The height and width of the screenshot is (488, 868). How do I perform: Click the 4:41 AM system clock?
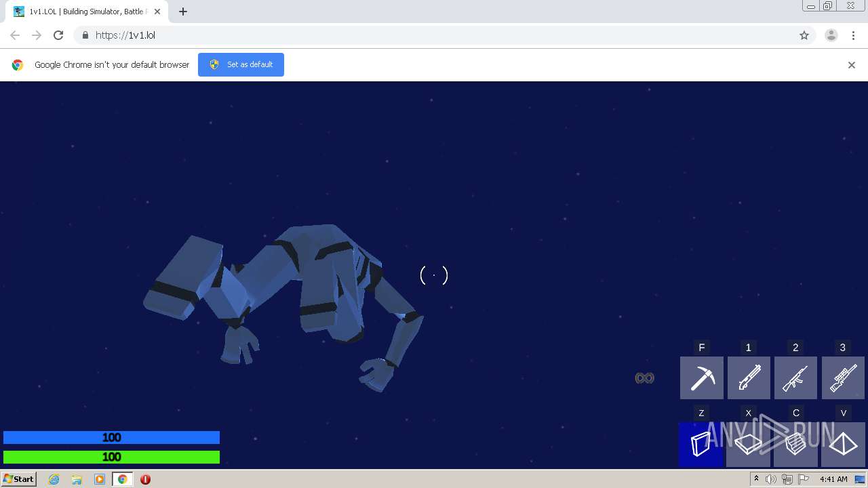pyautogui.click(x=833, y=479)
